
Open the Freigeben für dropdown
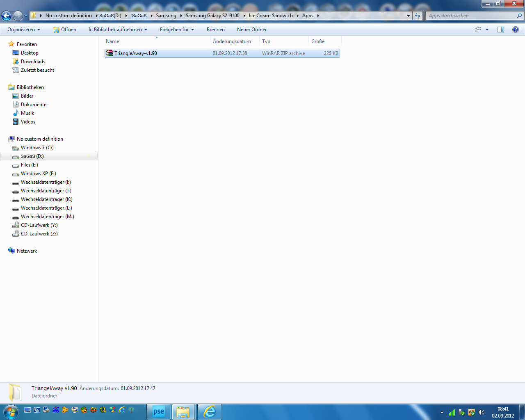click(177, 30)
